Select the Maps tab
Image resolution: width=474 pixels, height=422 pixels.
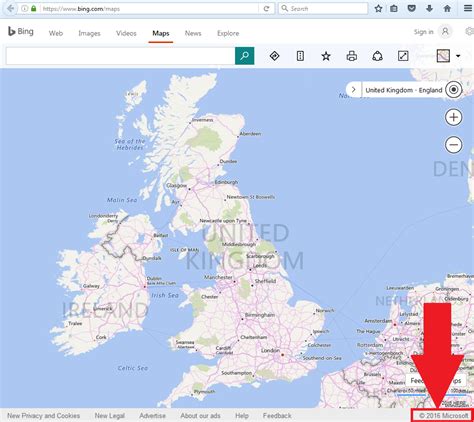pyautogui.click(x=161, y=33)
